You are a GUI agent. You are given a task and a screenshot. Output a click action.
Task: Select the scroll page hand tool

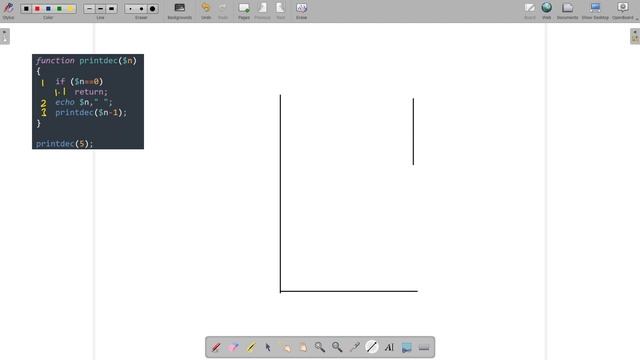[302, 347]
